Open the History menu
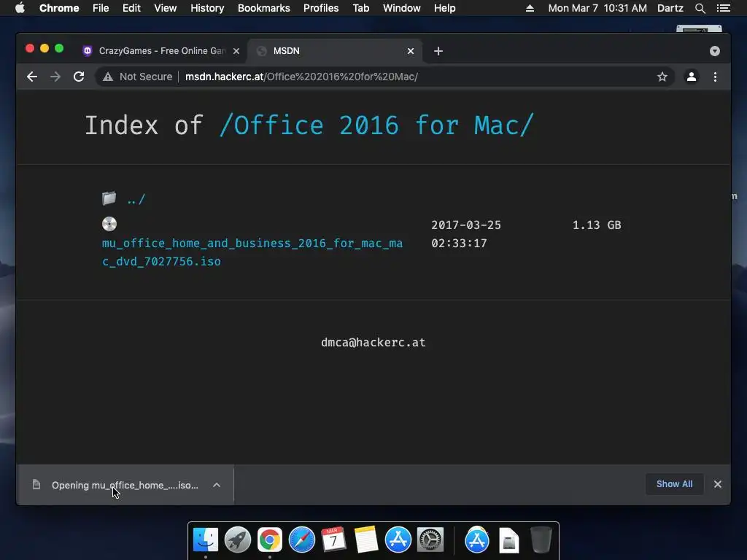 [207, 8]
